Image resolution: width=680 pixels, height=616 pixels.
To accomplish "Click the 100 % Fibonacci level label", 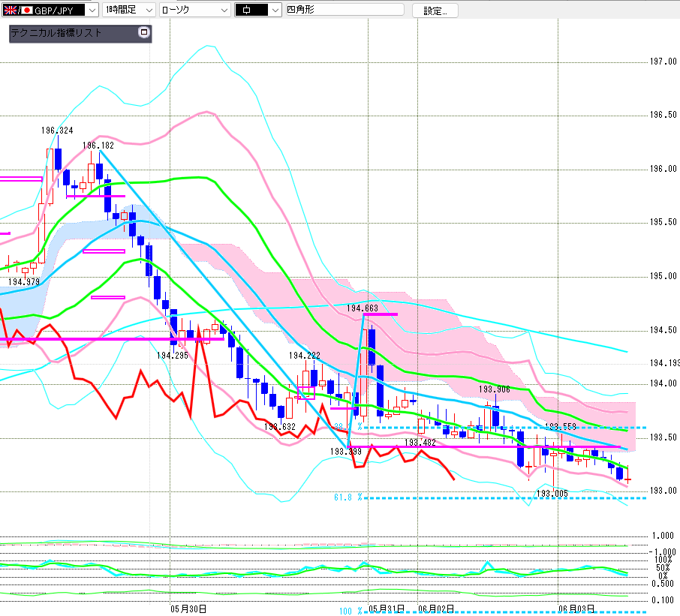I will pos(351,611).
